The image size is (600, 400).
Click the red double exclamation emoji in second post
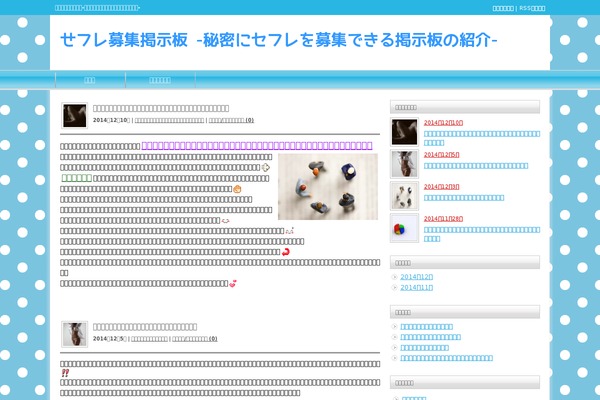pyautogui.click(x=65, y=373)
